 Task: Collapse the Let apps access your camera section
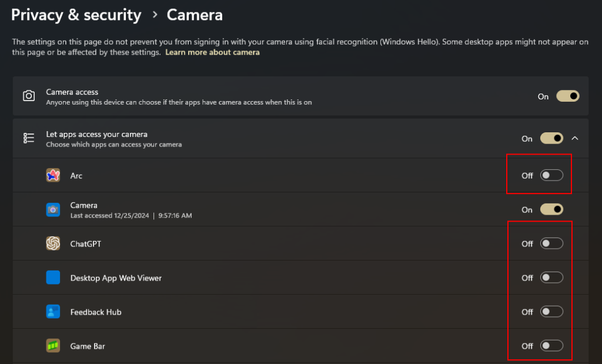576,138
